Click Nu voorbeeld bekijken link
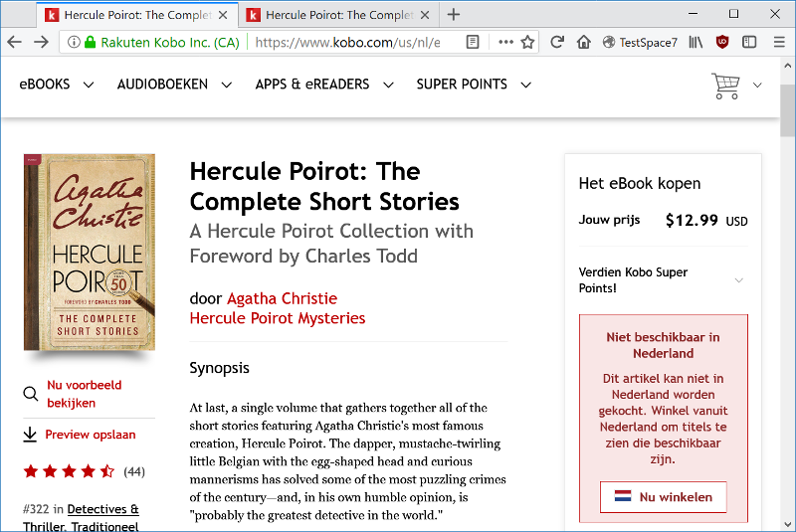796x532 pixels. click(85, 394)
